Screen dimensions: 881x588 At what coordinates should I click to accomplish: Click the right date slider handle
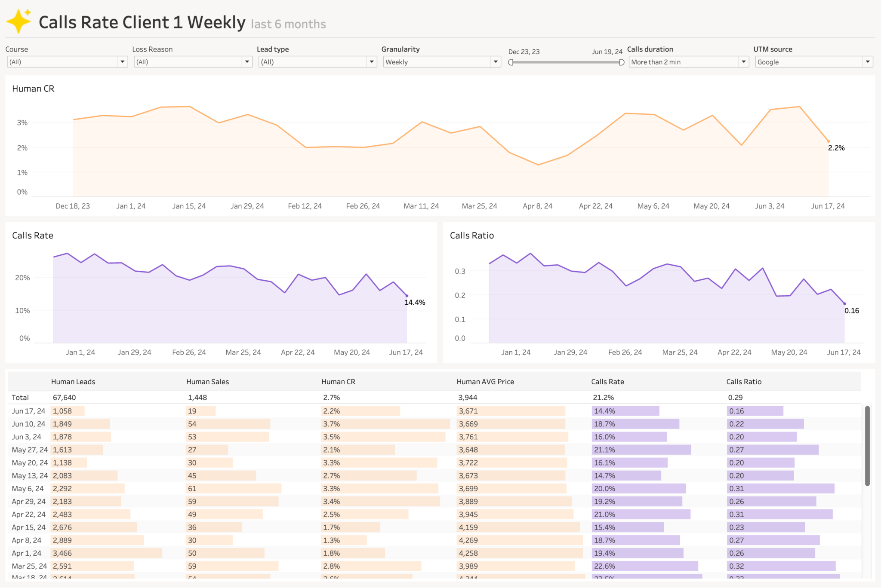pyautogui.click(x=621, y=62)
